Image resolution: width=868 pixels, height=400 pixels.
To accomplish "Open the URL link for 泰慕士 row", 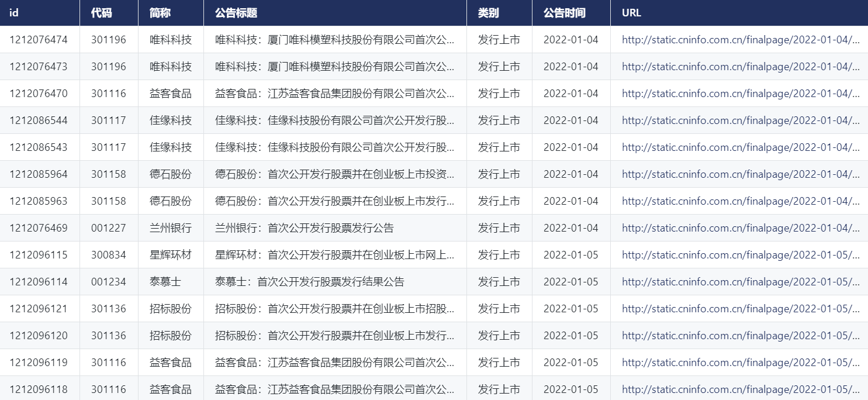I will coord(741,282).
